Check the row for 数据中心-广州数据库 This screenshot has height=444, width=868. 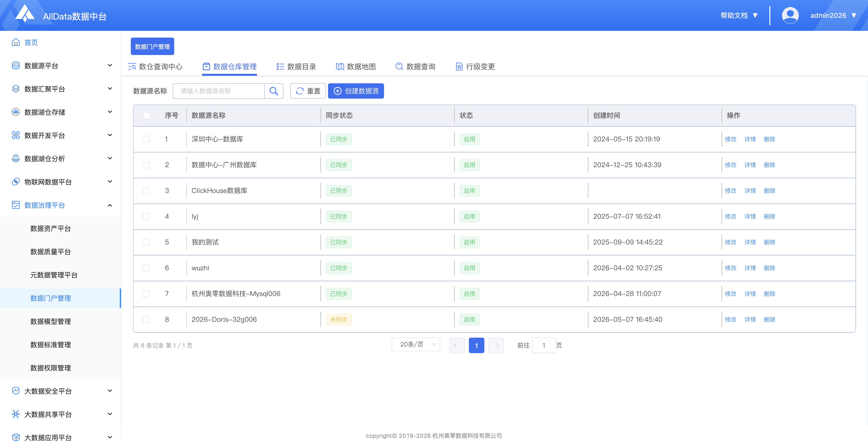146,165
